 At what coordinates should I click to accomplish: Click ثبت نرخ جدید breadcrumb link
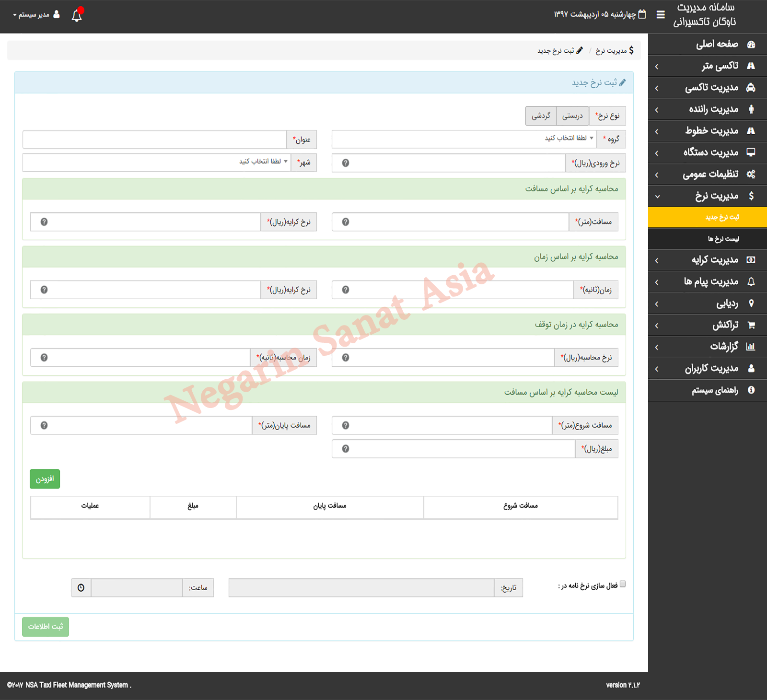[x=560, y=50]
